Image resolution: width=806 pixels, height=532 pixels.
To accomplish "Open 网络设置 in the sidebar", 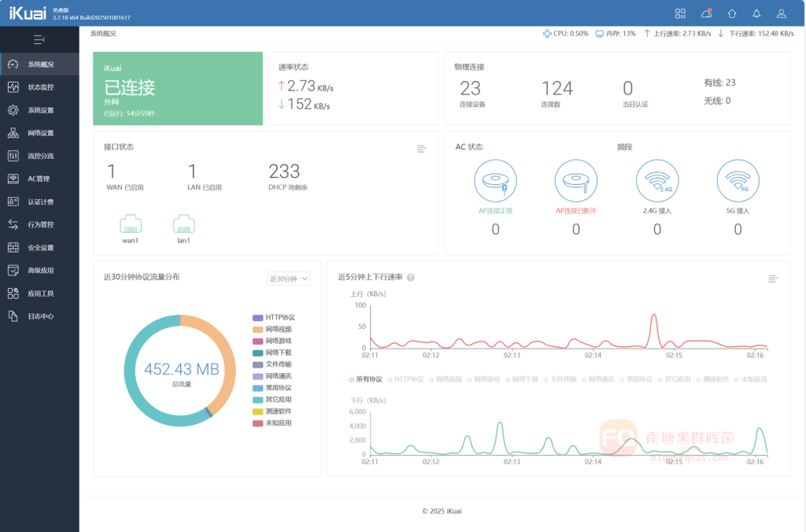I will (x=40, y=133).
